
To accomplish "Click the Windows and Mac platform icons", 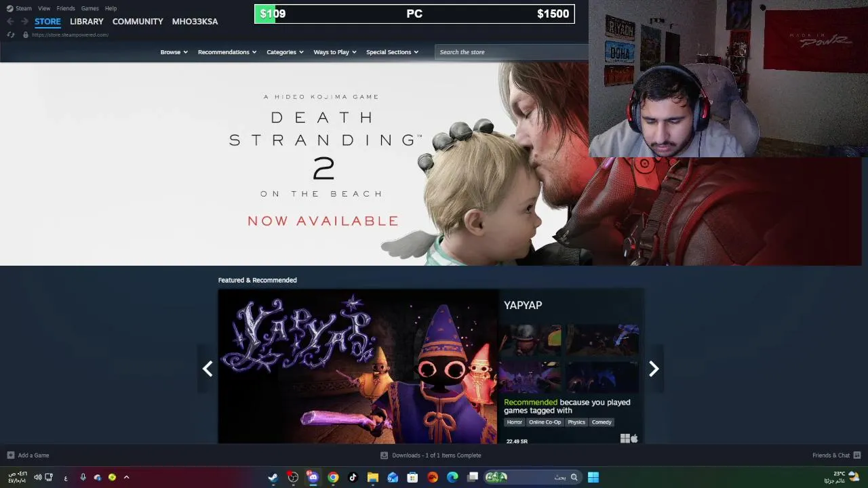I will (x=629, y=439).
